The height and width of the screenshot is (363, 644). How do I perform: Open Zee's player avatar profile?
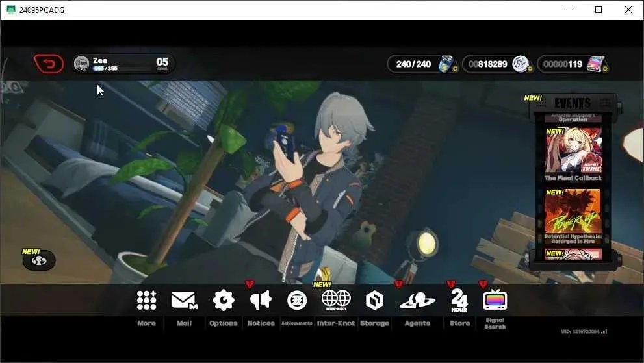pos(81,64)
